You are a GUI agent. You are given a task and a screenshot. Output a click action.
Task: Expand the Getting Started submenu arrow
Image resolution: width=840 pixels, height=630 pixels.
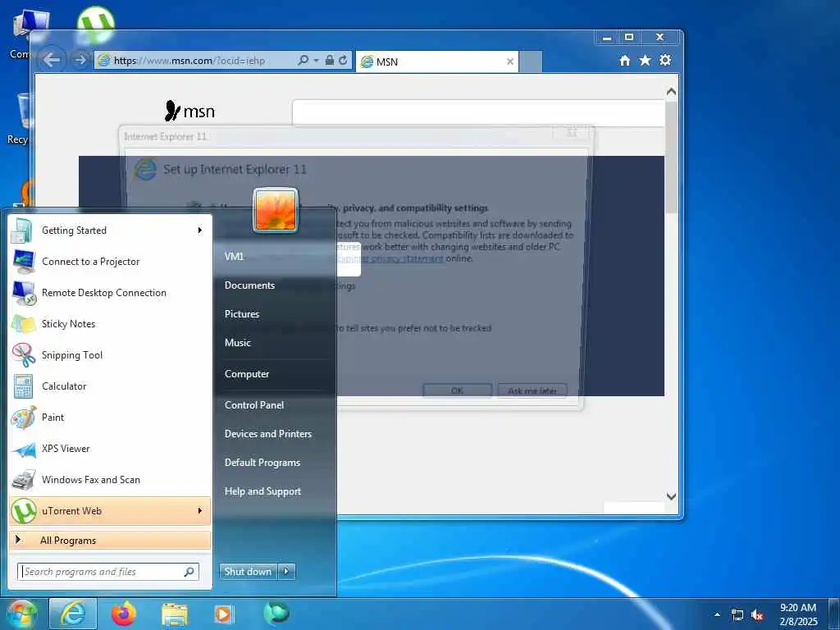(x=200, y=231)
